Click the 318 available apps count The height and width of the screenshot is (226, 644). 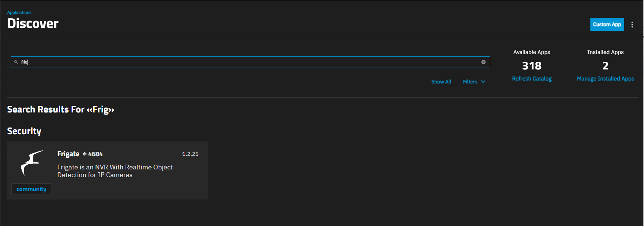point(532,66)
